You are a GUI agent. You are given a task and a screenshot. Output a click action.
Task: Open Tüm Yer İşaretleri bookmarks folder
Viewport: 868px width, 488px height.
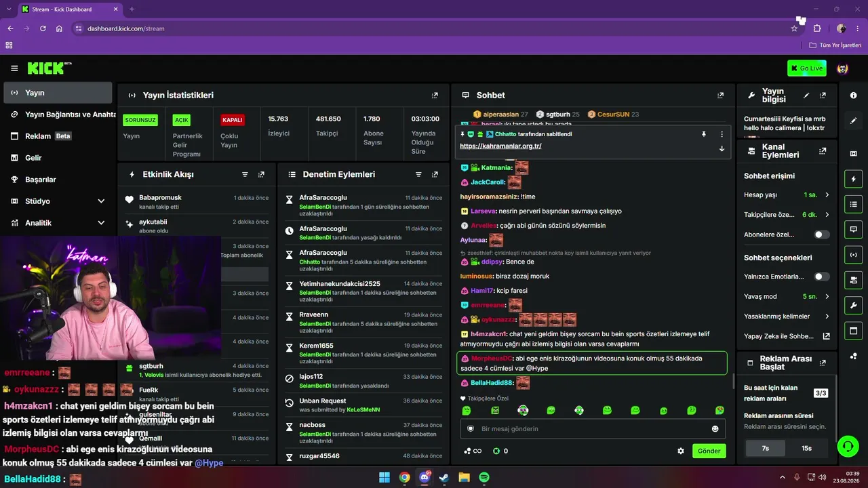coord(835,45)
